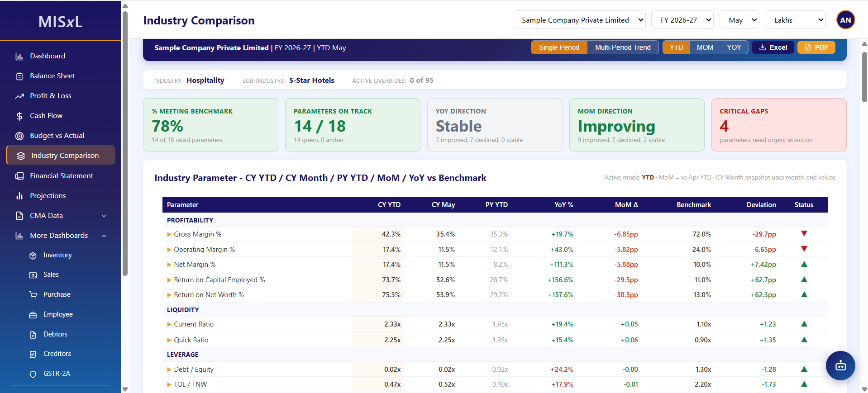Download the PDF report
Image resolution: width=868 pixels, height=393 pixels.
(x=816, y=47)
